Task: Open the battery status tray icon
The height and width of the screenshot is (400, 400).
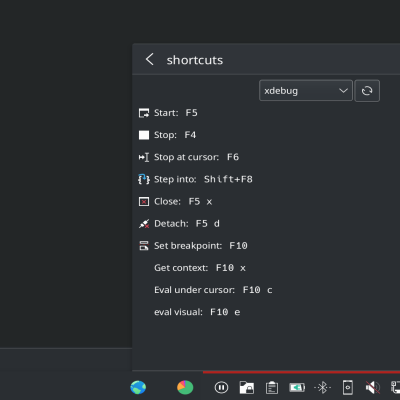Action: click(x=297, y=387)
